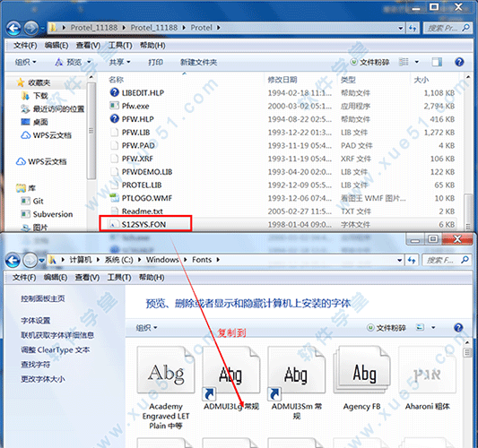
Task: Toggle the preview pane in the Protel window
Action: tap(437, 62)
